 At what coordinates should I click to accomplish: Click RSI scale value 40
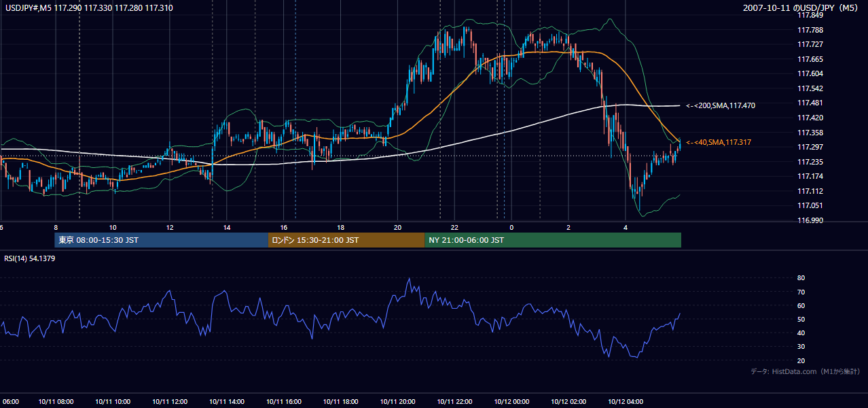click(x=801, y=333)
